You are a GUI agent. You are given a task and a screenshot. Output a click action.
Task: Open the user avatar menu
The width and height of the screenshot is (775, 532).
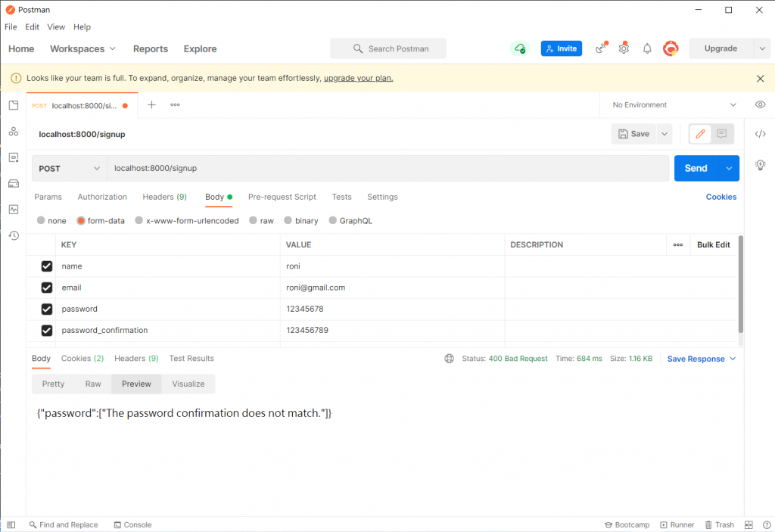671,48
